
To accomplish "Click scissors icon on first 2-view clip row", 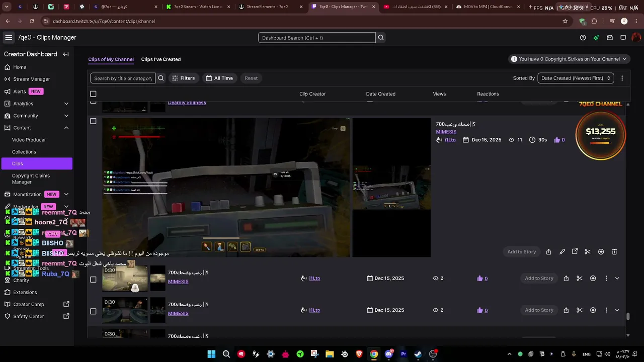I will (x=579, y=279).
